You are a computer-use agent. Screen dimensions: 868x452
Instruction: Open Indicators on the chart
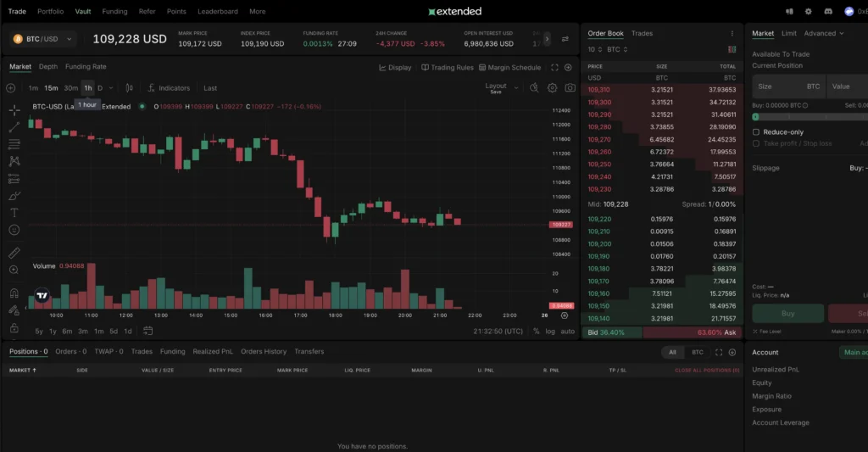(x=169, y=88)
